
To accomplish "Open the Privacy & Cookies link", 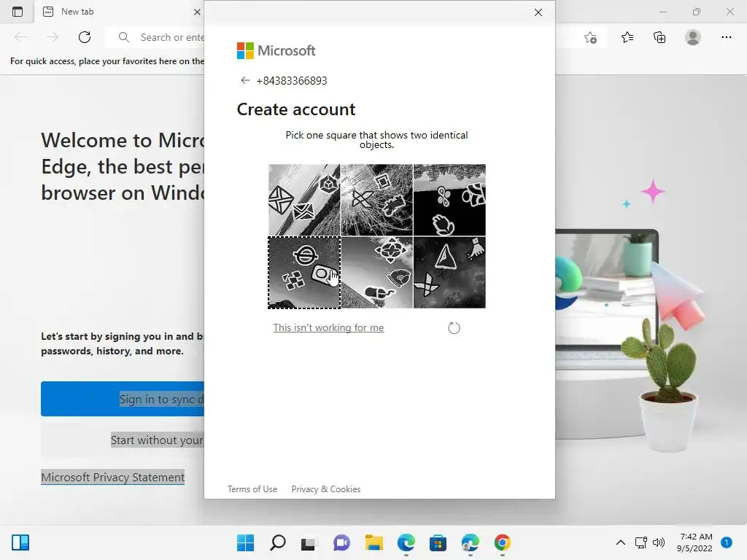I will point(326,489).
